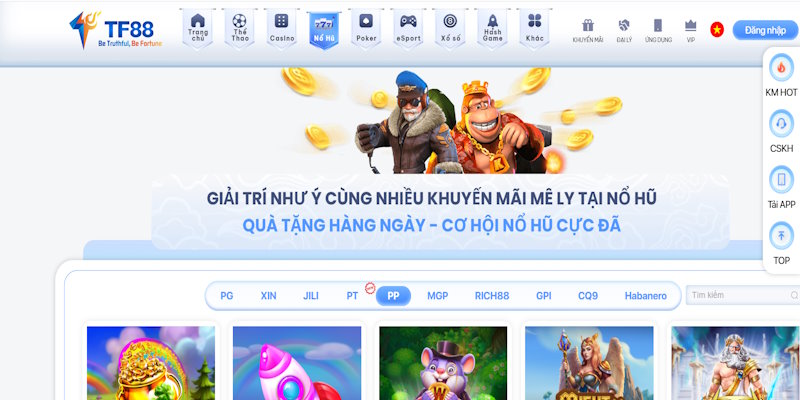This screenshot has height=400, width=800.
Task: Click the Đăng nhập login button
Action: [x=765, y=30]
